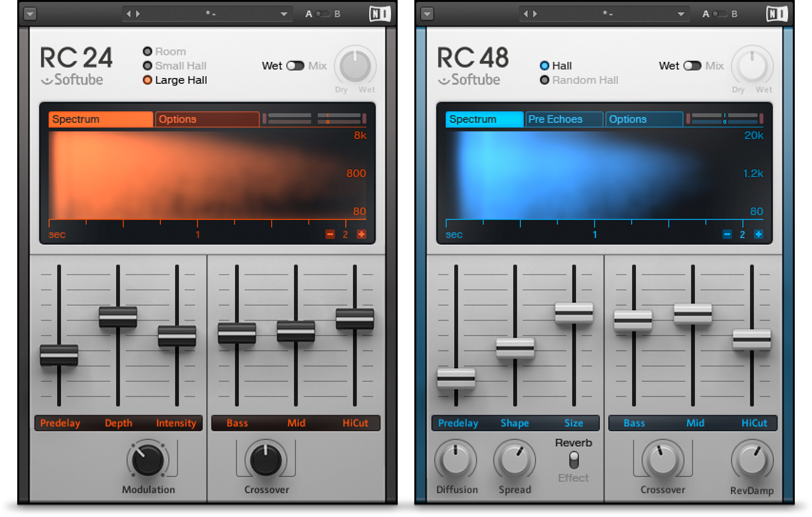Go to next preset in RC 48
The width and height of the screenshot is (812, 517).
click(535, 14)
